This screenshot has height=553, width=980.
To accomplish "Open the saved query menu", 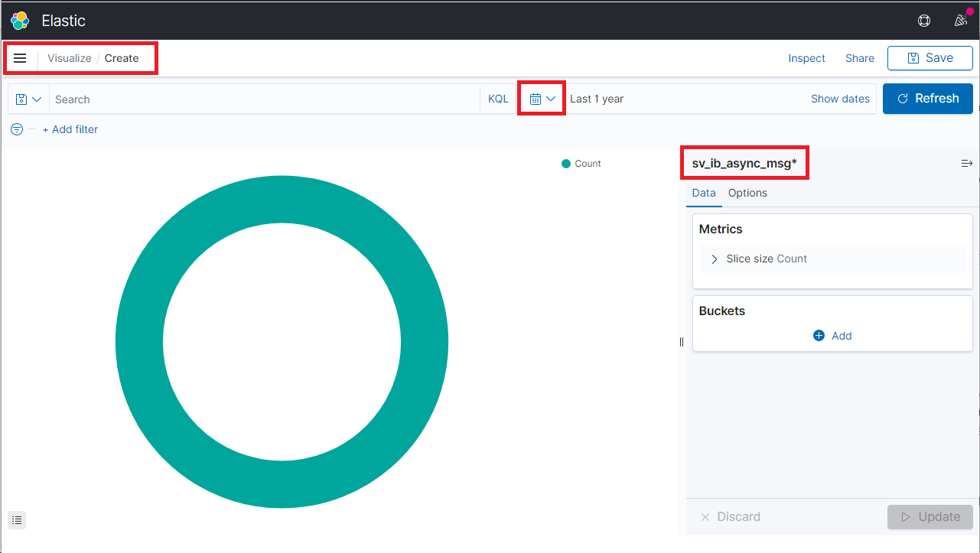I will click(x=28, y=99).
